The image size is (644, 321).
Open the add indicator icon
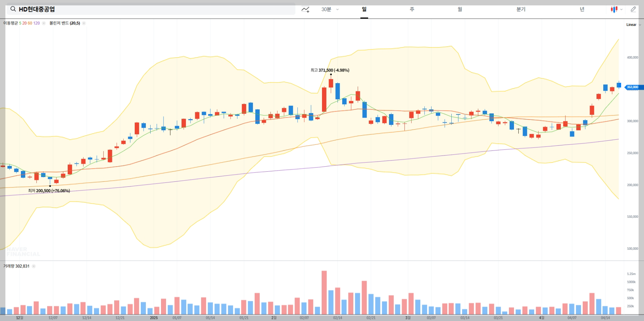point(305,10)
